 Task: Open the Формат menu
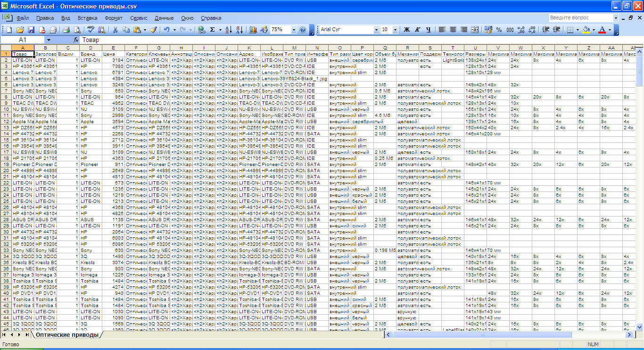click(x=114, y=18)
